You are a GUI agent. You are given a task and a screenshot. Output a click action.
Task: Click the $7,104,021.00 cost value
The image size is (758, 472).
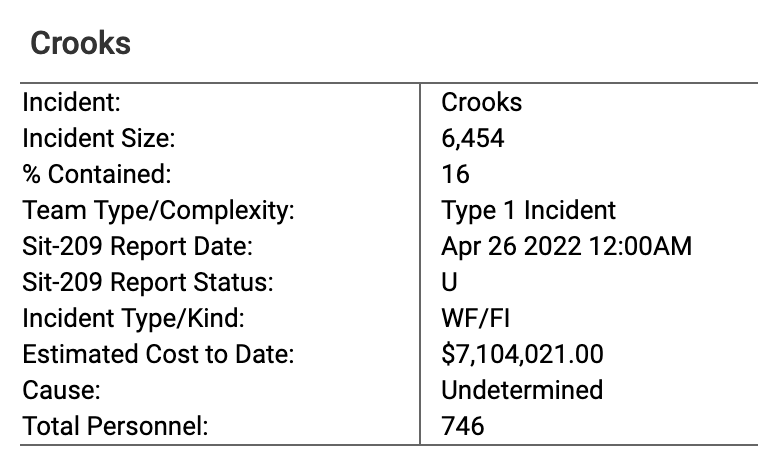(x=522, y=354)
